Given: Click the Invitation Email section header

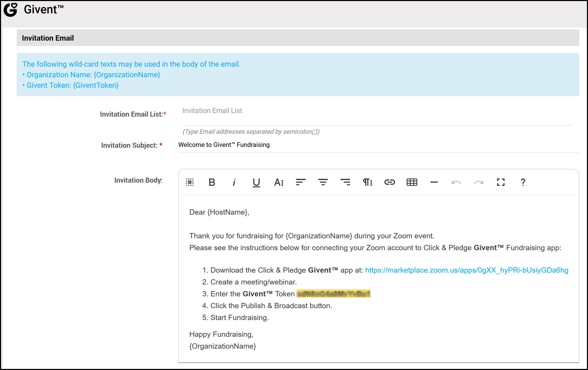Looking at the screenshot, I should [298, 38].
